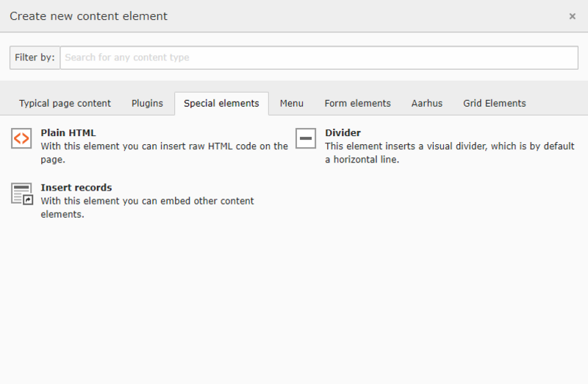588x384 pixels.
Task: Choose the Plain HTML title link
Action: tap(68, 133)
